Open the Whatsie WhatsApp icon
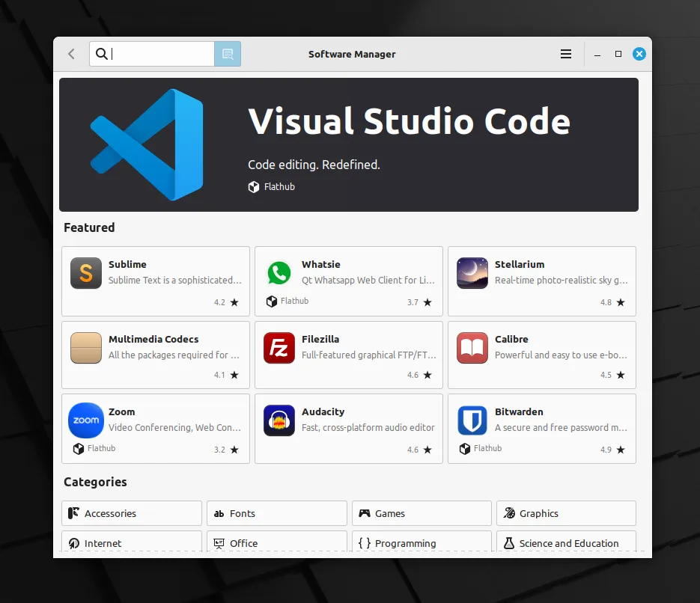Screen dimensions: 700x603 (x=279, y=273)
